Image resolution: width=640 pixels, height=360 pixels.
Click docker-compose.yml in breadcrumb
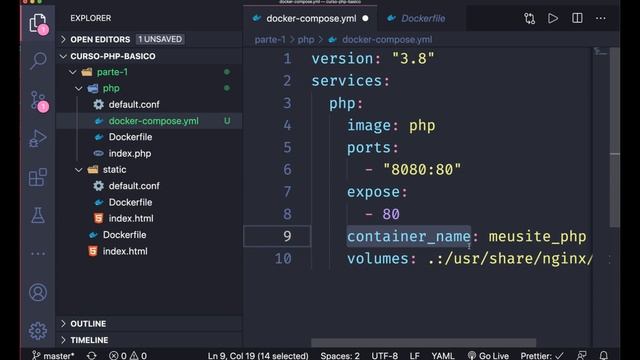(x=387, y=40)
